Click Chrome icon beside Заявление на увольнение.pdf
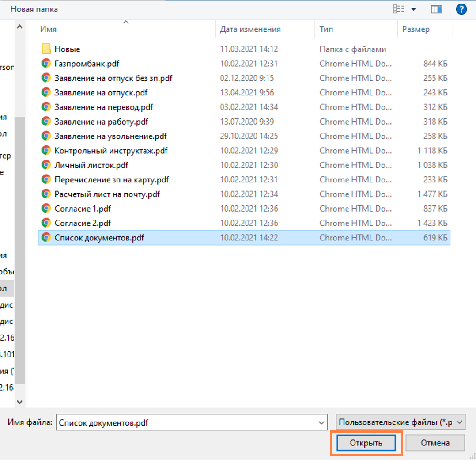 point(45,136)
